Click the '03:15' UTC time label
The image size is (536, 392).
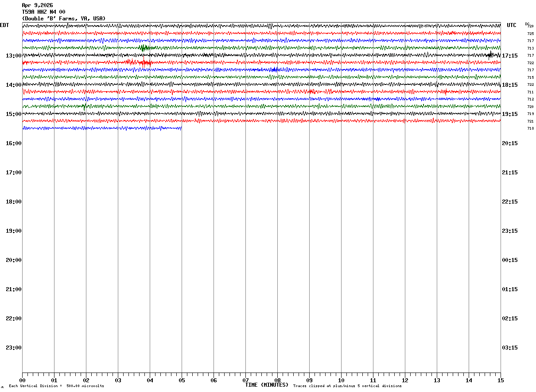tap(509, 348)
